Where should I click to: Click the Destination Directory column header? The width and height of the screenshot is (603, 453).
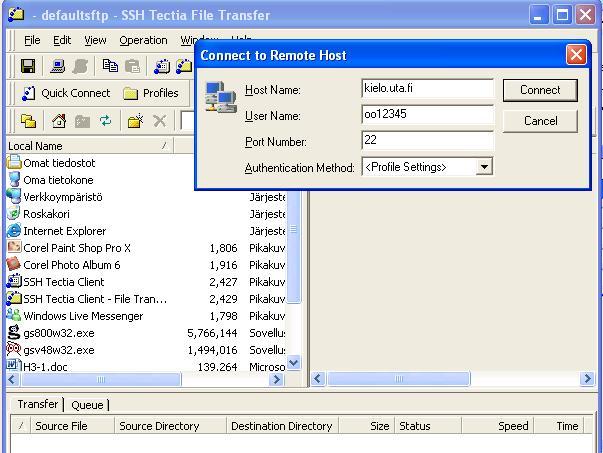click(282, 426)
